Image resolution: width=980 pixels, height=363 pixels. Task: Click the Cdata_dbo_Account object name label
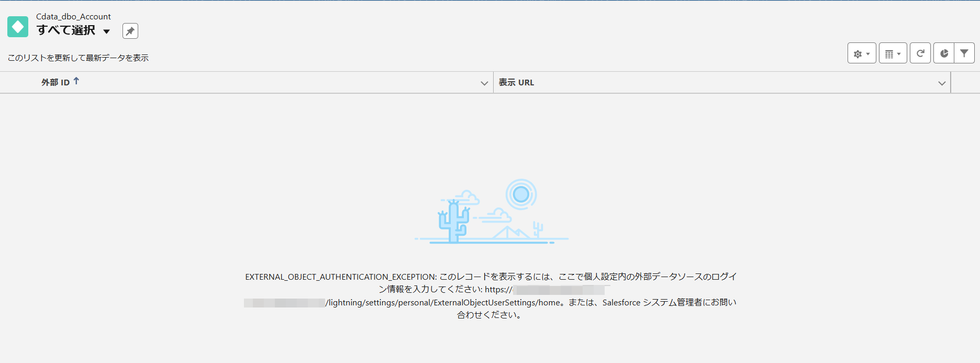point(73,16)
